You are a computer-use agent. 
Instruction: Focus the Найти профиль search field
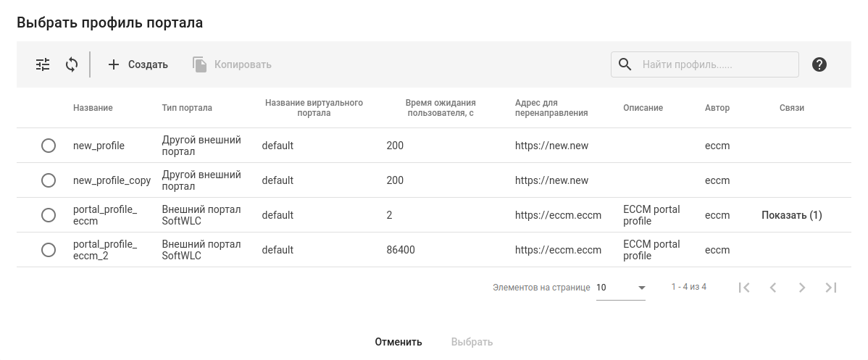coord(717,64)
